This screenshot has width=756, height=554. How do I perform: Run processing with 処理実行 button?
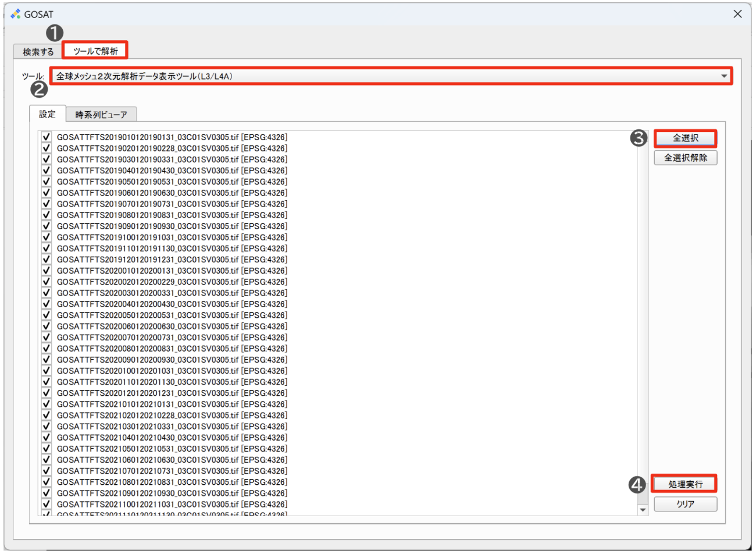point(685,484)
